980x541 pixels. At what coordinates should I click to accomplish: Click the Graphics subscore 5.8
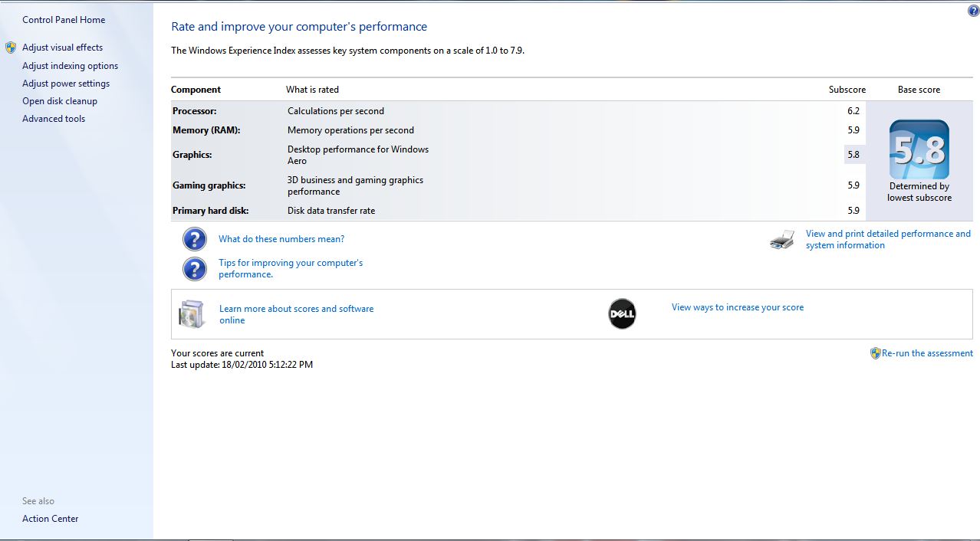coord(853,155)
